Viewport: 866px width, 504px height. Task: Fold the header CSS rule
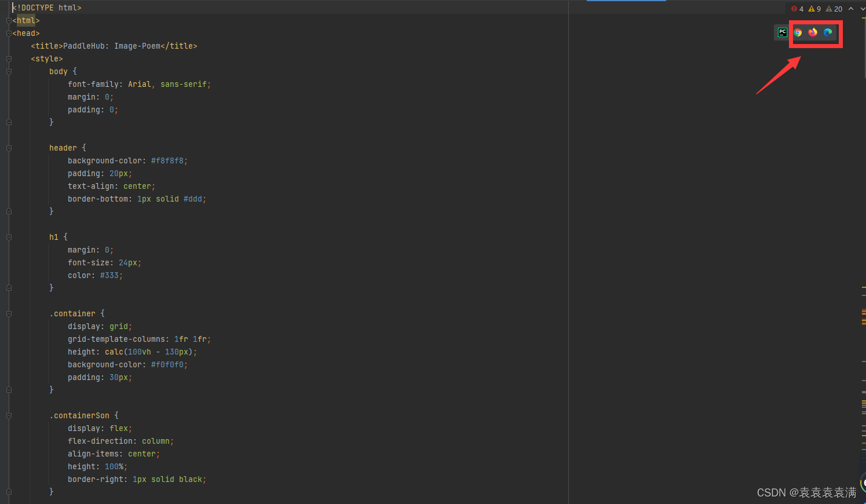[x=9, y=148]
